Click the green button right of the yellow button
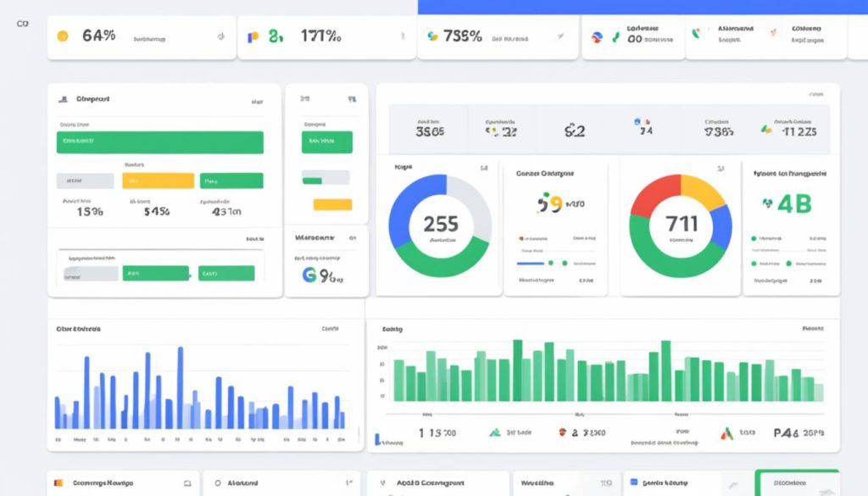 231,181
